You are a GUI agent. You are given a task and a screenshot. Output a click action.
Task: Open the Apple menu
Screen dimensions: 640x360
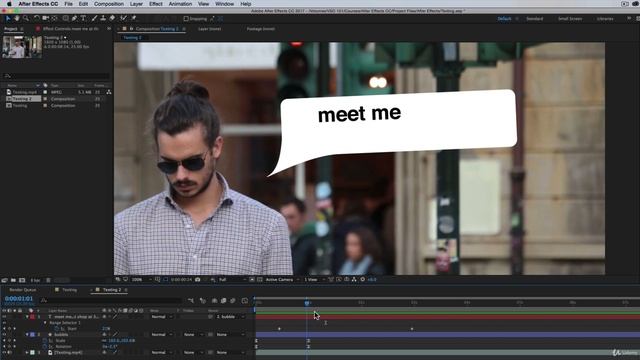9,4
